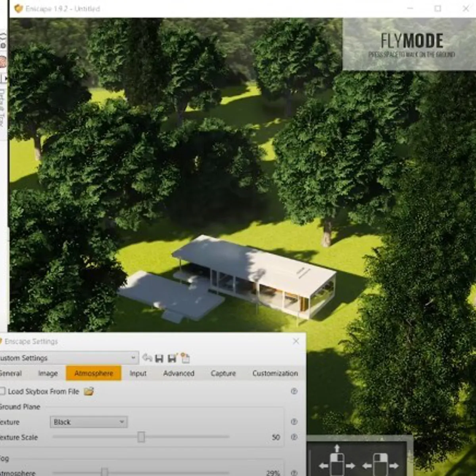The width and height of the screenshot is (476, 476).
Task: Click help icon beside Texture dropdown row
Action: pos(294,422)
